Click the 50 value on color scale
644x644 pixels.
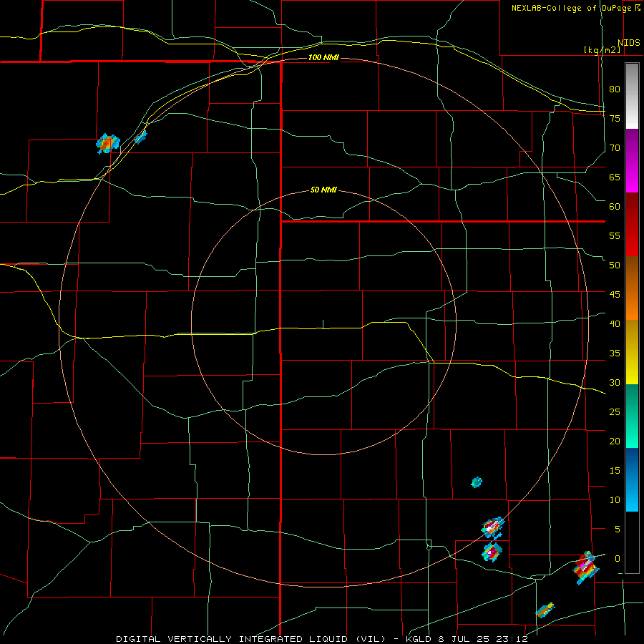coord(615,265)
